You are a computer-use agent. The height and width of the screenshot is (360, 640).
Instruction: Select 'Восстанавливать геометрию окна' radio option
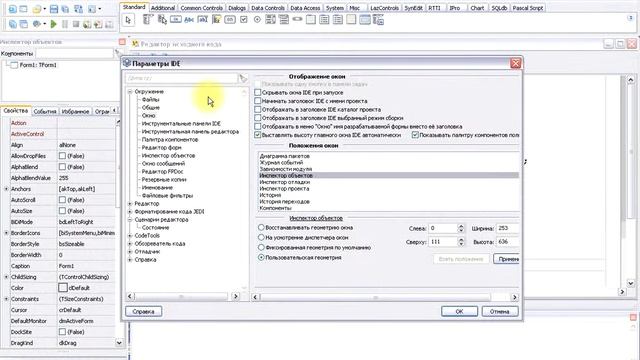tap(261, 228)
